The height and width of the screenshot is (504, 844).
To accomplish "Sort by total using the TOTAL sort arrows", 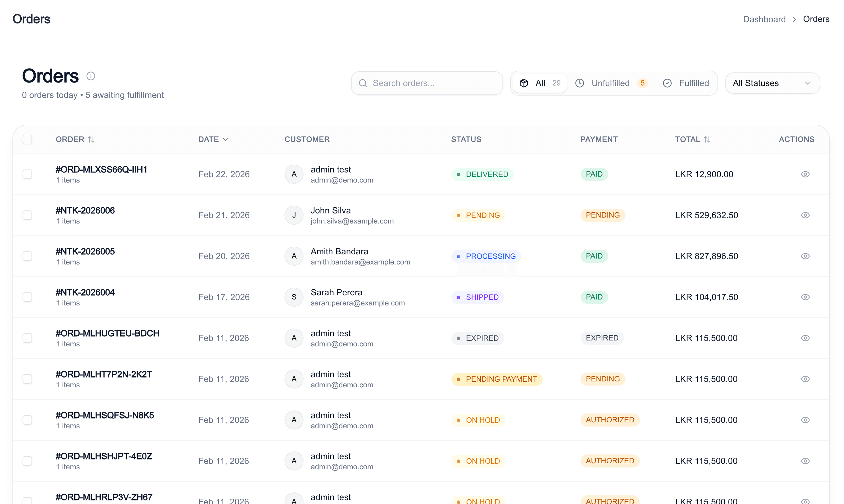I will [707, 140].
